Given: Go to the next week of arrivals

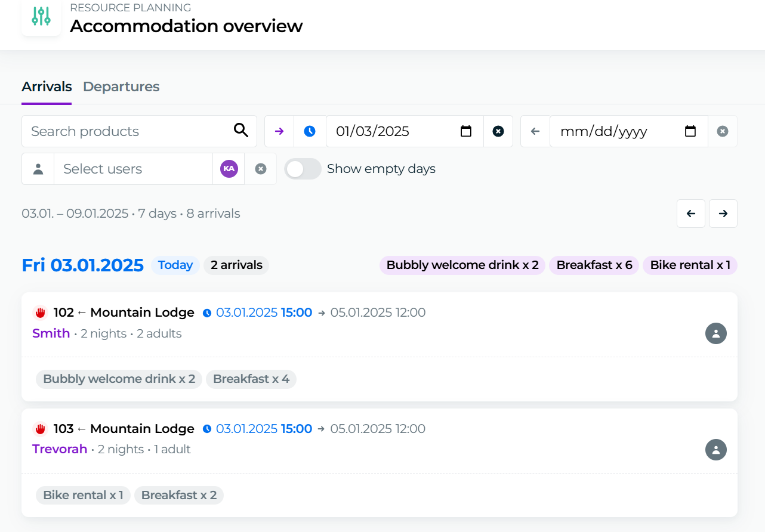Looking at the screenshot, I should pos(723,214).
